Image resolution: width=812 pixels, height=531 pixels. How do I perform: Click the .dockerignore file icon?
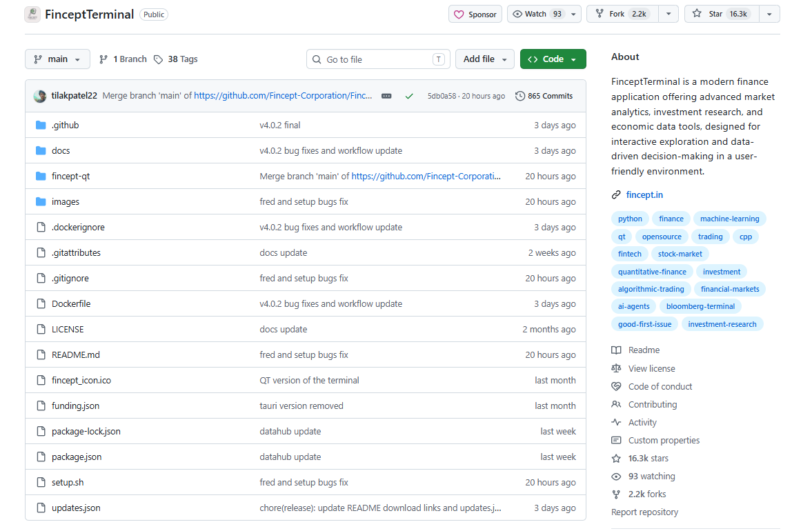41,227
